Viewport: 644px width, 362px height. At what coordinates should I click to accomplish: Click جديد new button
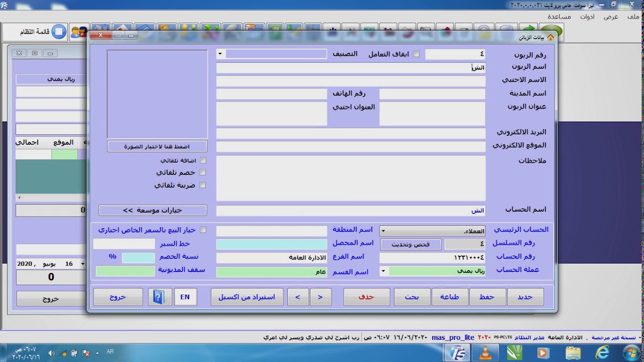pos(525,297)
